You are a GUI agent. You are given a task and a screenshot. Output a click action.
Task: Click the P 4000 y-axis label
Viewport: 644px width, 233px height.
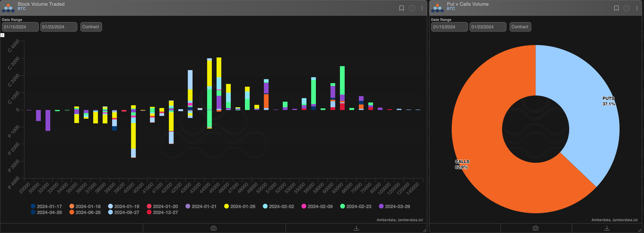pos(13,183)
